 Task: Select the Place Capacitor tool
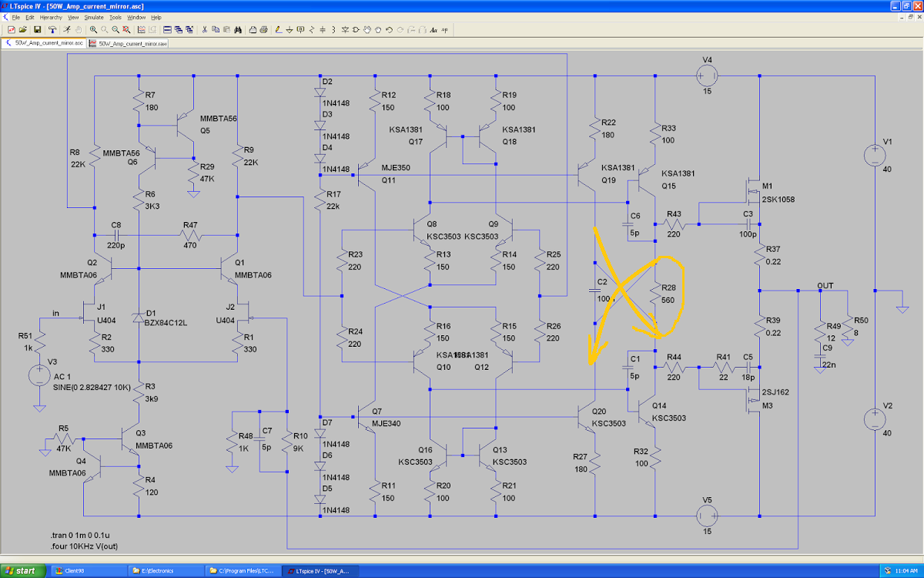pyautogui.click(x=323, y=29)
